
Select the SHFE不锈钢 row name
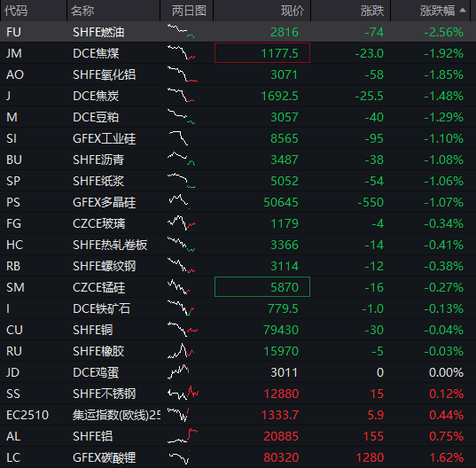click(104, 394)
